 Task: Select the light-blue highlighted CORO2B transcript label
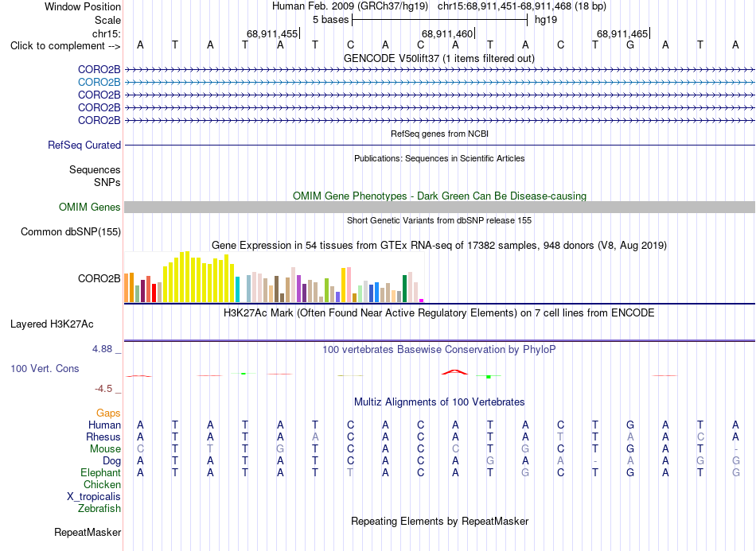99,83
